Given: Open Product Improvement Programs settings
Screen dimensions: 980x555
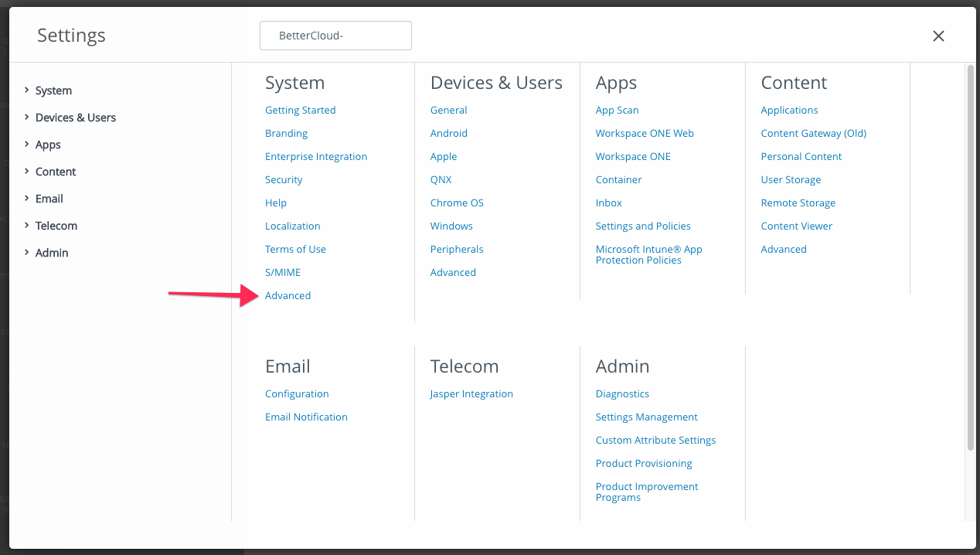Looking at the screenshot, I should [647, 491].
